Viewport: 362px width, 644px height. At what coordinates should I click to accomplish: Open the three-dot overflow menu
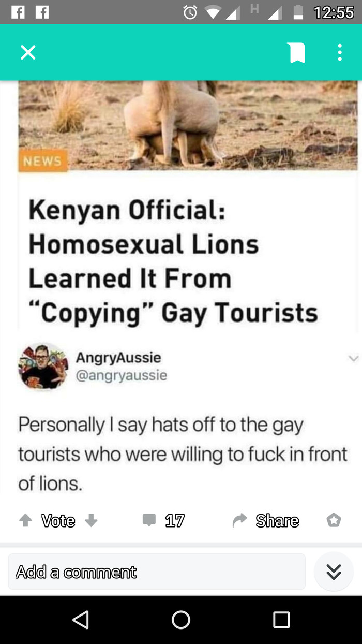pyautogui.click(x=339, y=52)
